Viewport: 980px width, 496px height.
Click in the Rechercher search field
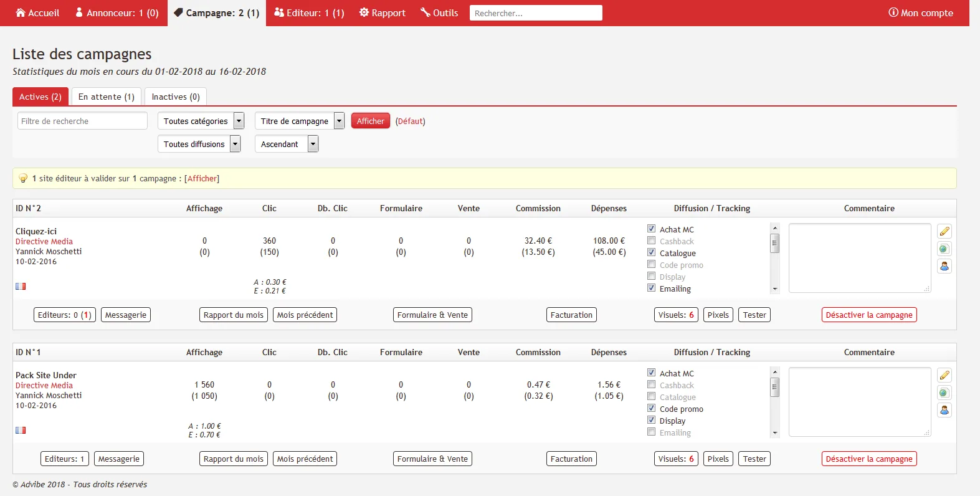(536, 13)
